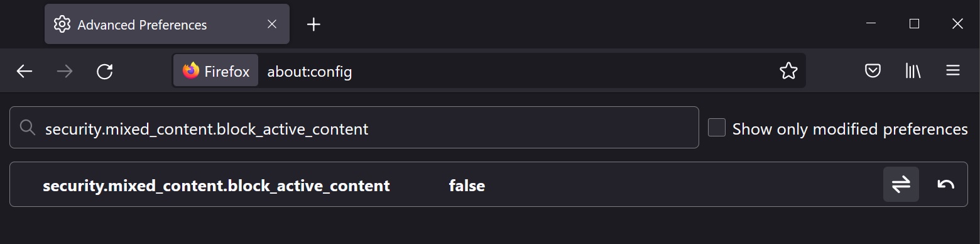
Task: Minimize the Firefox window
Action: tap(871, 24)
